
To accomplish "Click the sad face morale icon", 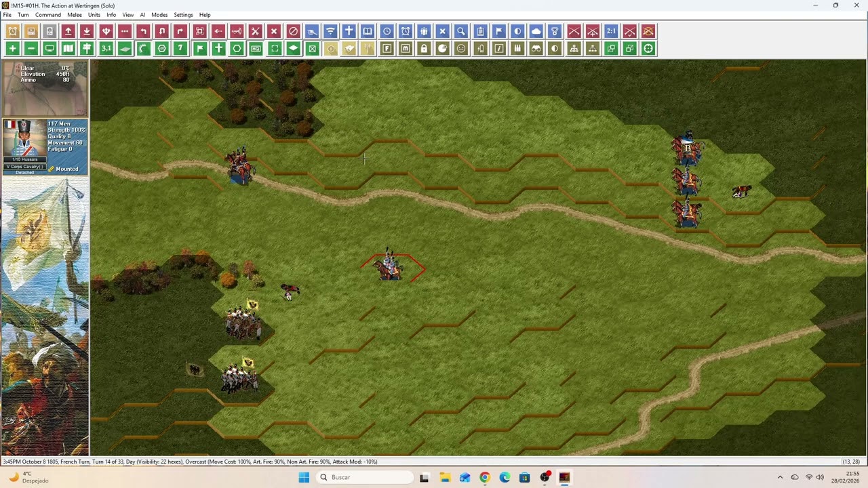I will (x=461, y=49).
